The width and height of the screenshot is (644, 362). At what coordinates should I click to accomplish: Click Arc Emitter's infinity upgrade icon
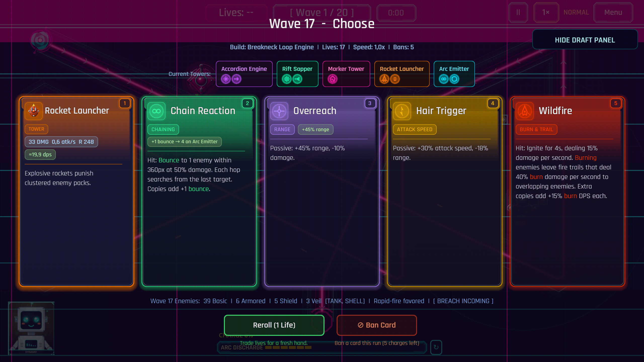pyautogui.click(x=444, y=79)
